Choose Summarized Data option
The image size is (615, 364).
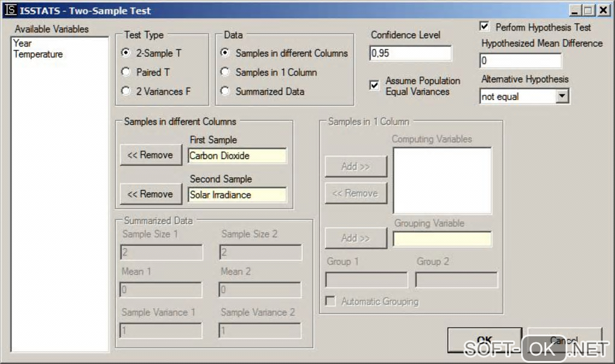click(x=225, y=92)
